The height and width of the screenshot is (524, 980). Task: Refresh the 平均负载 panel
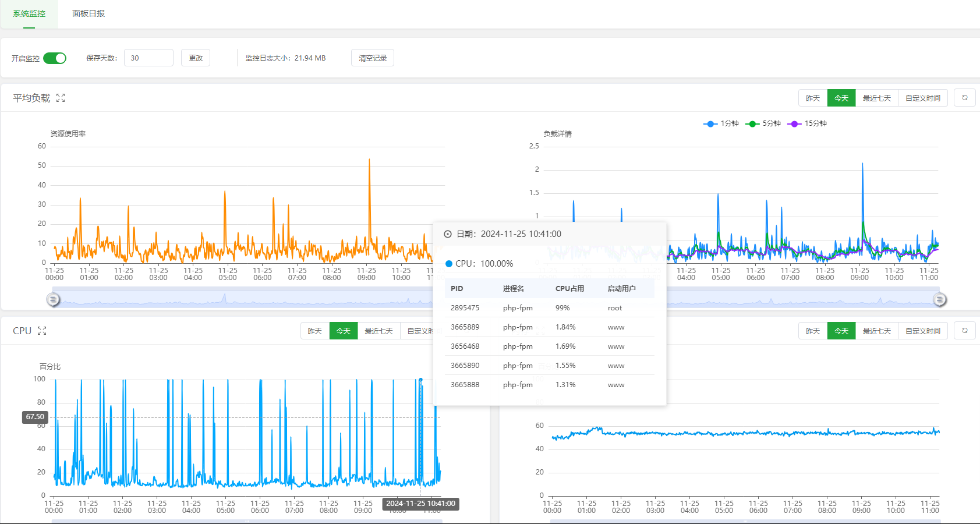pyautogui.click(x=965, y=98)
